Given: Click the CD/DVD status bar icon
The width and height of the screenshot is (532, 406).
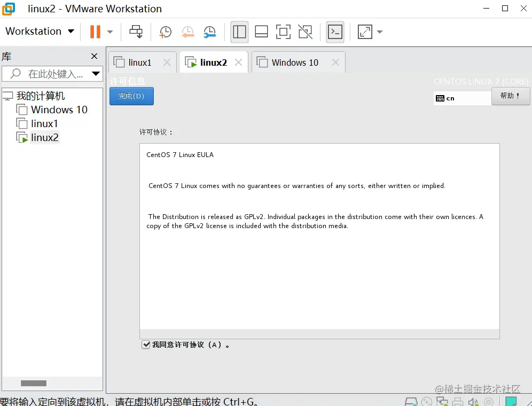Looking at the screenshot, I should pos(426,402).
